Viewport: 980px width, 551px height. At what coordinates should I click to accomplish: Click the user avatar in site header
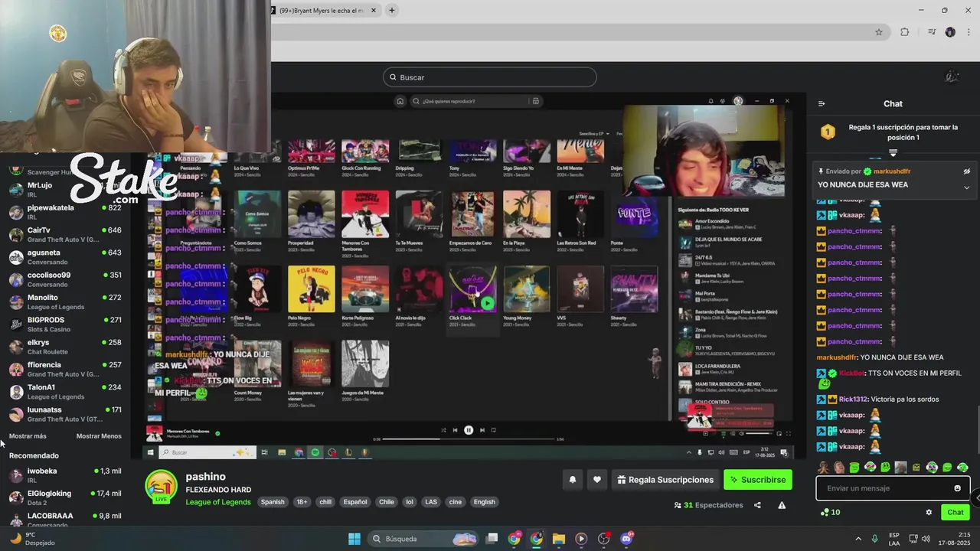(x=952, y=77)
